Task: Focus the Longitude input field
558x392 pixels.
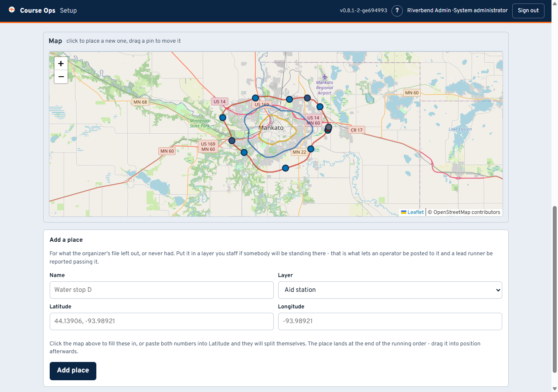Action: 390,321
